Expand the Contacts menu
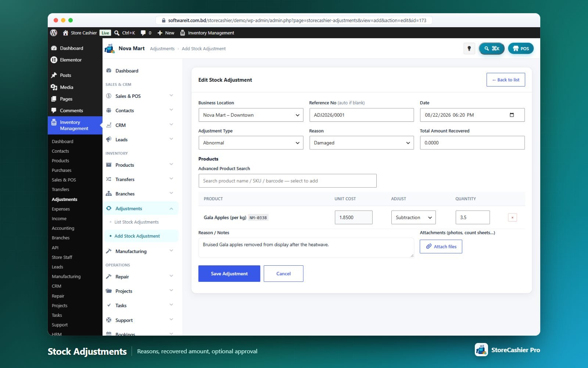This screenshot has width=588, height=368. click(140, 110)
